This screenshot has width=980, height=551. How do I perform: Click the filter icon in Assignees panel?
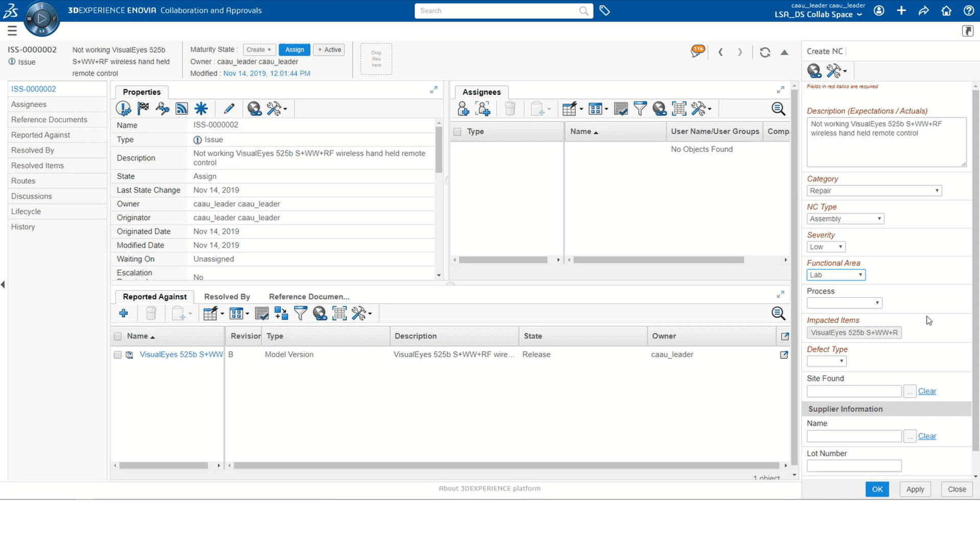pyautogui.click(x=640, y=108)
